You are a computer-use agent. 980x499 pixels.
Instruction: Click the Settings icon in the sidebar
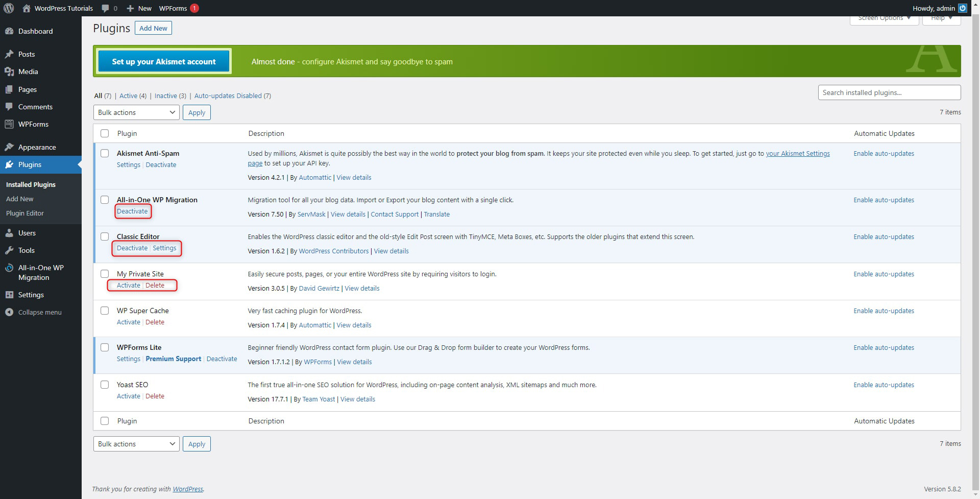[x=9, y=295]
